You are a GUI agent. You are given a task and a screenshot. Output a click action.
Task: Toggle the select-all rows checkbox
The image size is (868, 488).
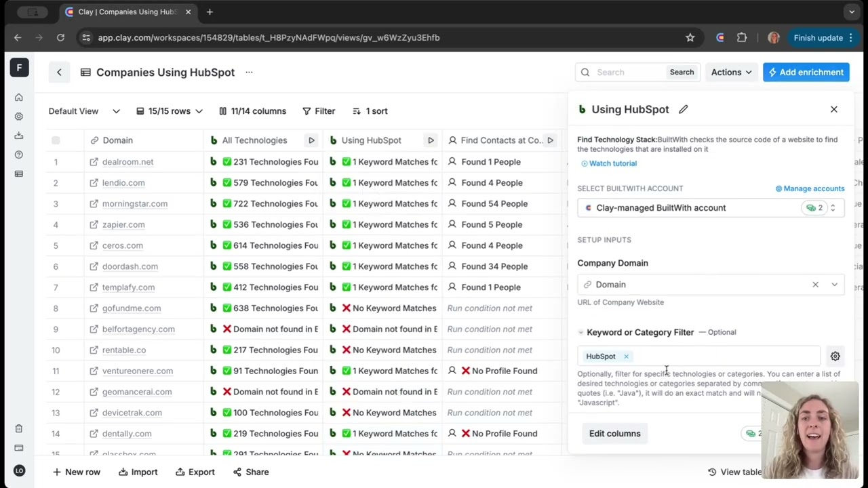click(x=56, y=140)
